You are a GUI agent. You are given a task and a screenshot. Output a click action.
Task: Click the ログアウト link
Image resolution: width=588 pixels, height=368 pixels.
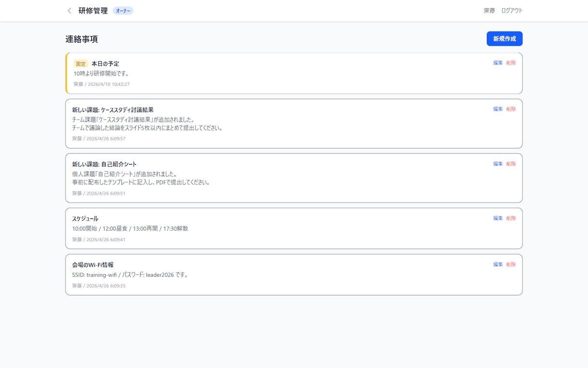(512, 11)
